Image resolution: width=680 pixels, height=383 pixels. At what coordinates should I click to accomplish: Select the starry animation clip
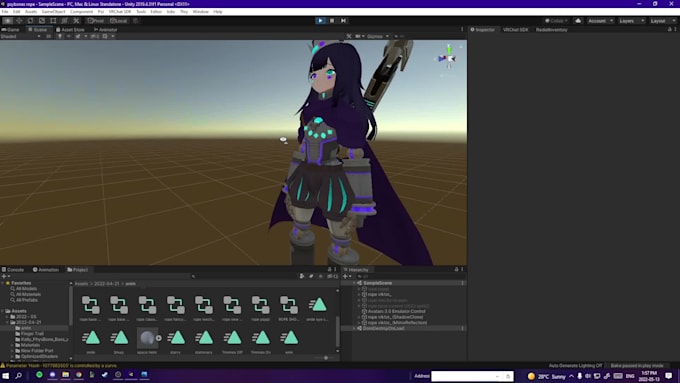click(x=176, y=341)
